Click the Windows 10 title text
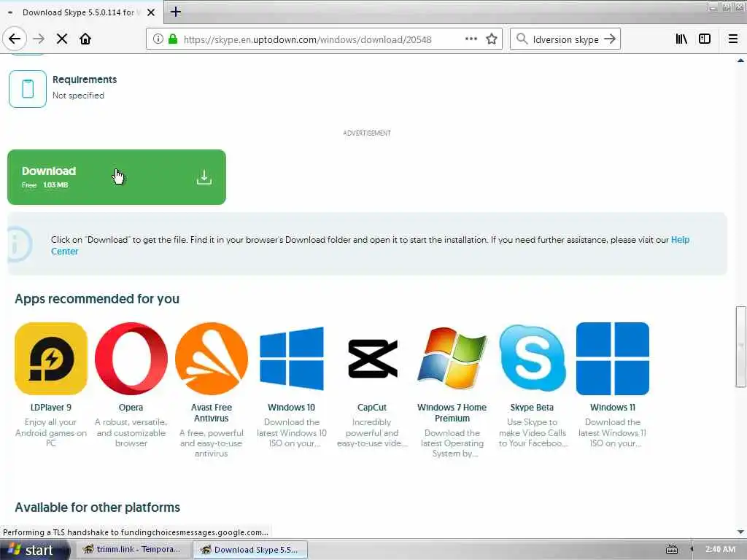 [292, 408]
